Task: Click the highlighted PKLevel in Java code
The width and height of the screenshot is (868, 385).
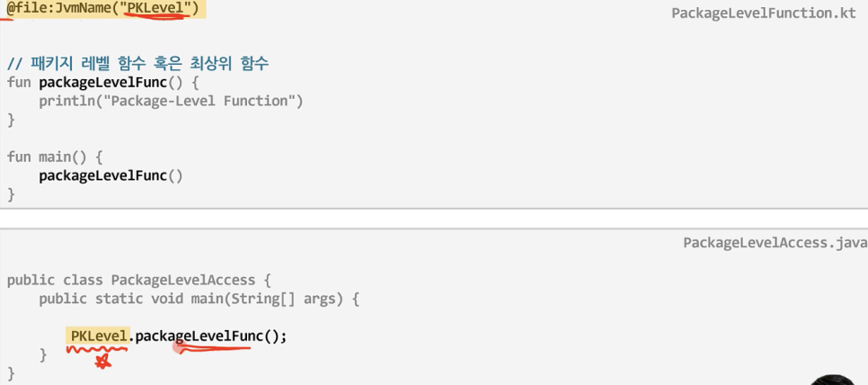Action: 99,336
